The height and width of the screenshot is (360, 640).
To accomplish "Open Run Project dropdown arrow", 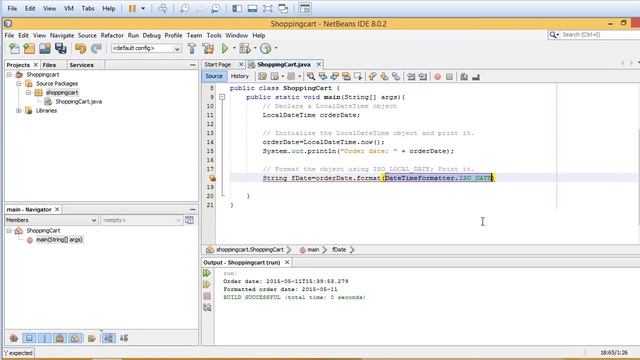I will tap(234, 48).
